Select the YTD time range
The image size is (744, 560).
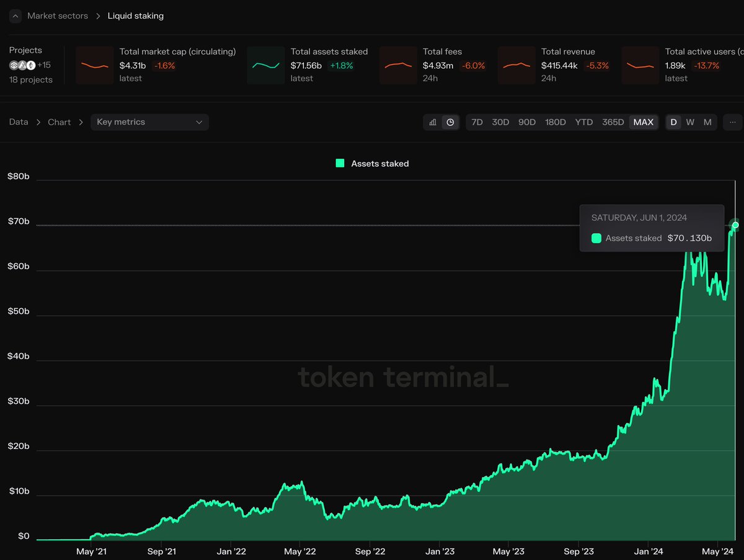tap(584, 122)
